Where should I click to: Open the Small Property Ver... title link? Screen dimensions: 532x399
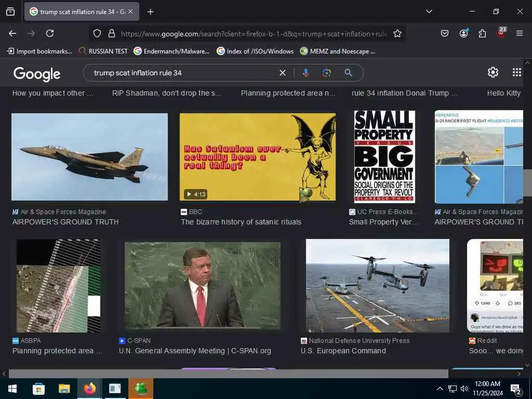click(x=384, y=222)
